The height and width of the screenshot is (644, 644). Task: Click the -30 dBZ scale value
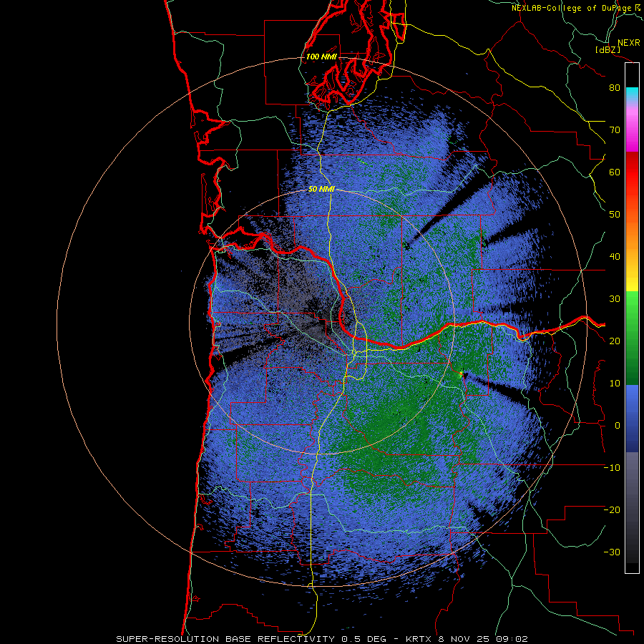click(612, 552)
